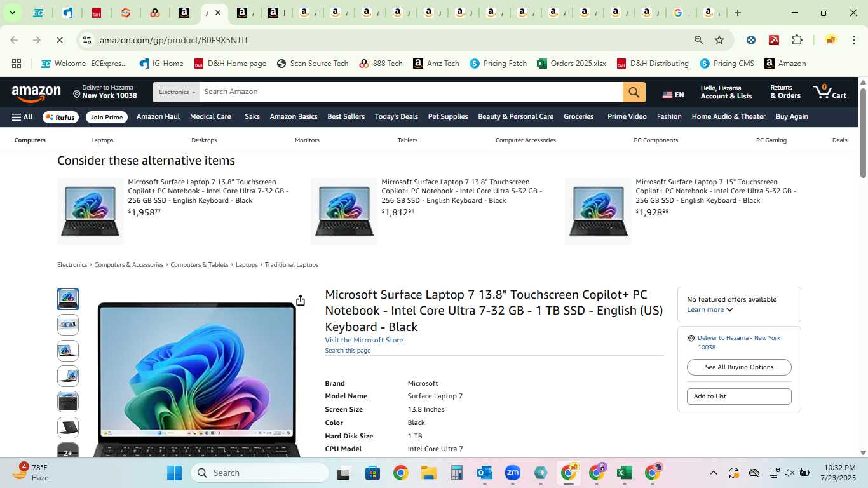This screenshot has height=488, width=868.
Task: Expand the Chrome tab search dropdown
Action: click(x=12, y=13)
